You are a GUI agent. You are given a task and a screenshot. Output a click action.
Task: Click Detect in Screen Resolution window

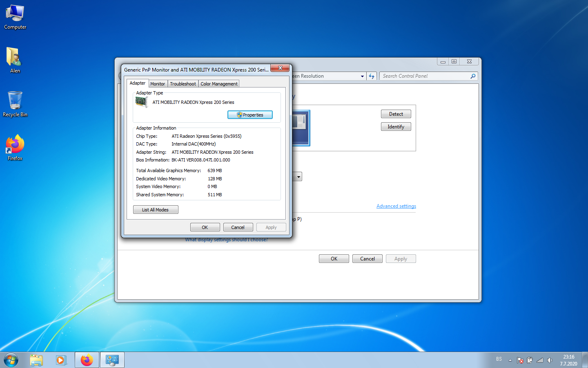396,114
